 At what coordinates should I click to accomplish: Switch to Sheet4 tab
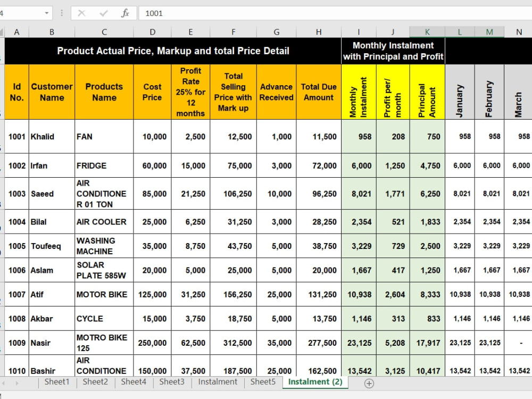tap(134, 381)
